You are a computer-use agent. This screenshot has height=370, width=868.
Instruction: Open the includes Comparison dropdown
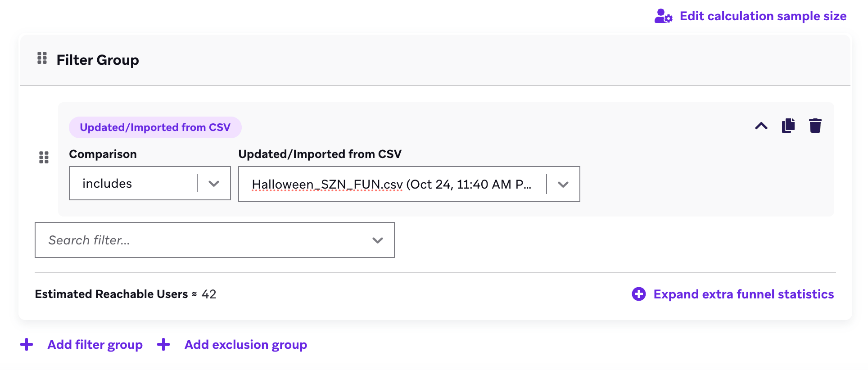pos(149,184)
